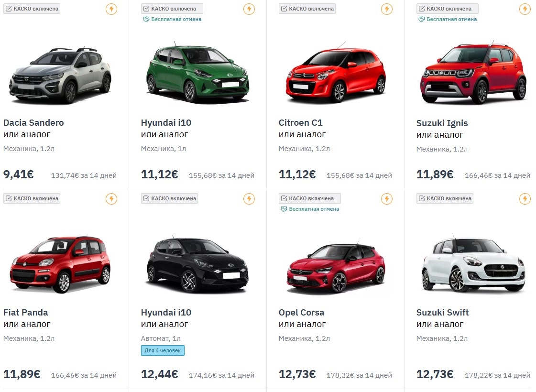Select the lightning icon on Hyundai i10 manual card
Viewport: 536px width, 392px height.
(x=249, y=9)
